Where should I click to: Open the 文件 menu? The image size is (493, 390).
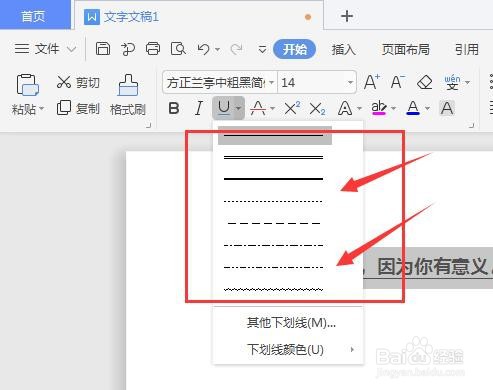[x=45, y=49]
